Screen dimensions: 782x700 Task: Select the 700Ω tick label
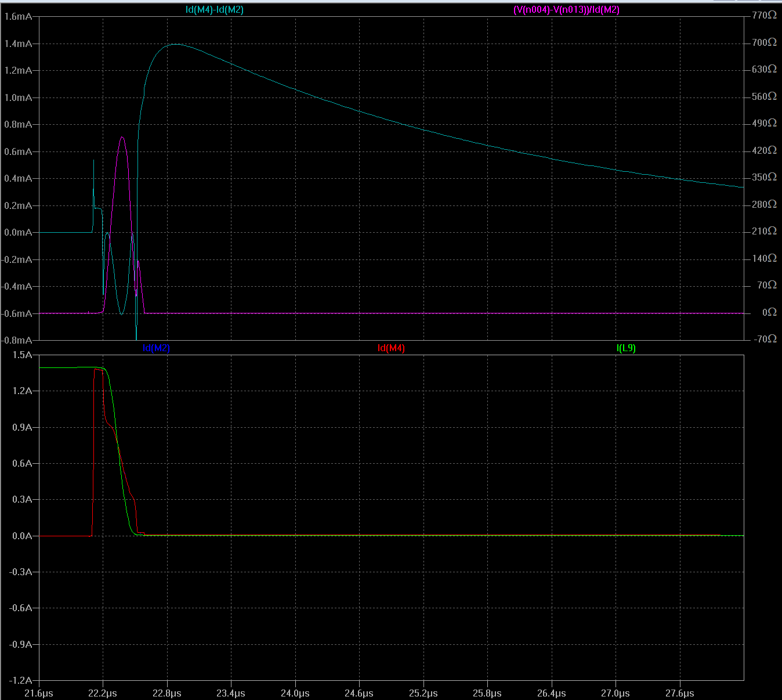[x=764, y=43]
